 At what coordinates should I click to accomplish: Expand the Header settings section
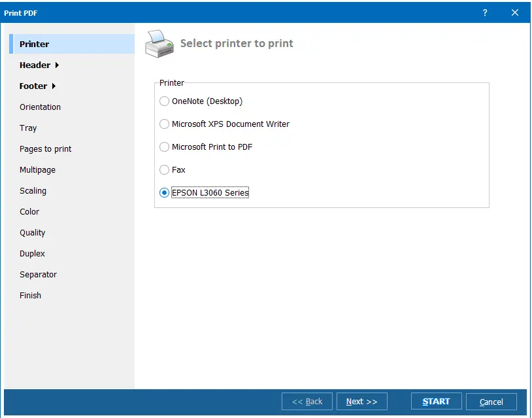(x=36, y=65)
